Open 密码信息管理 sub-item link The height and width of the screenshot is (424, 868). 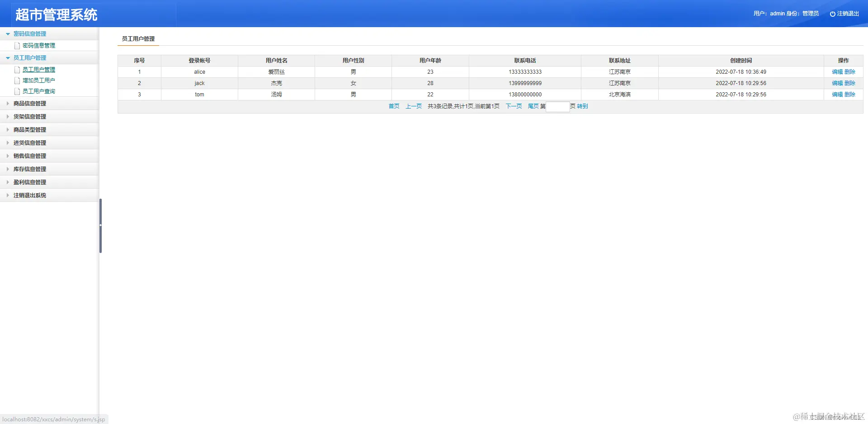pyautogui.click(x=39, y=46)
